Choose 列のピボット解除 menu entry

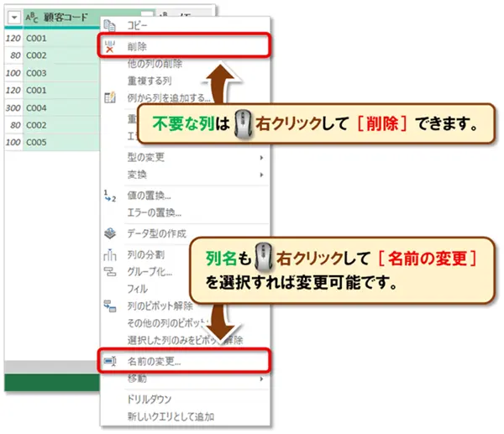click(x=160, y=306)
